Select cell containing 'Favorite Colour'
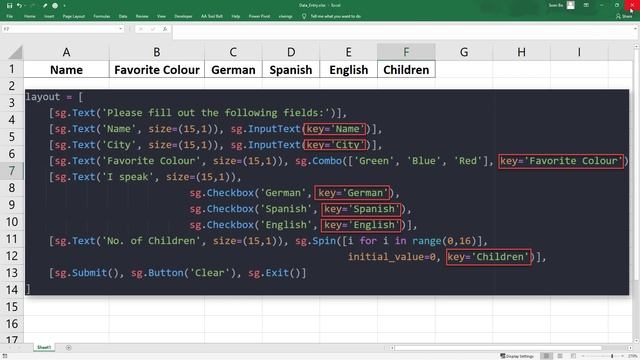The image size is (640, 360). tap(157, 69)
